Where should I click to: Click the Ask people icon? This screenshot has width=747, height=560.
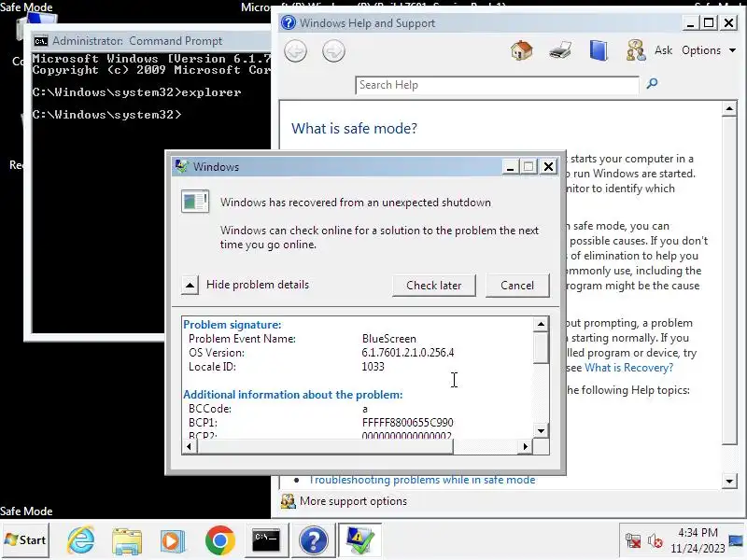(636, 50)
